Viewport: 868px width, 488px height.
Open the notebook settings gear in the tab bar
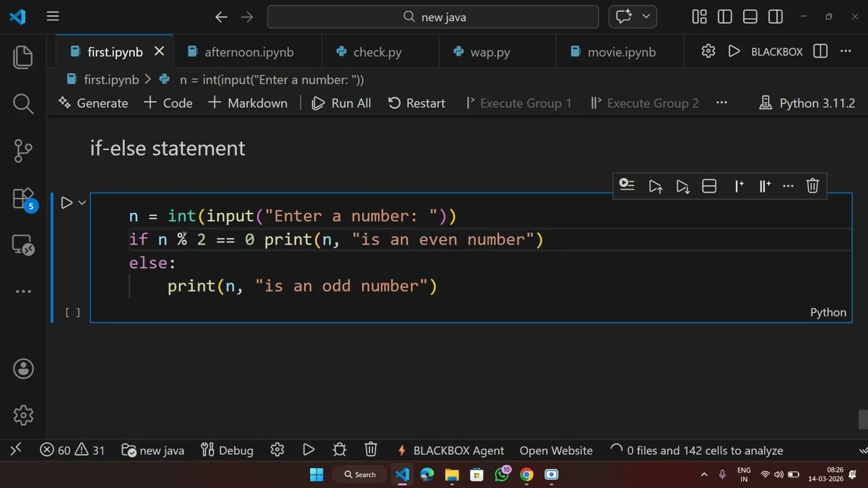point(708,52)
